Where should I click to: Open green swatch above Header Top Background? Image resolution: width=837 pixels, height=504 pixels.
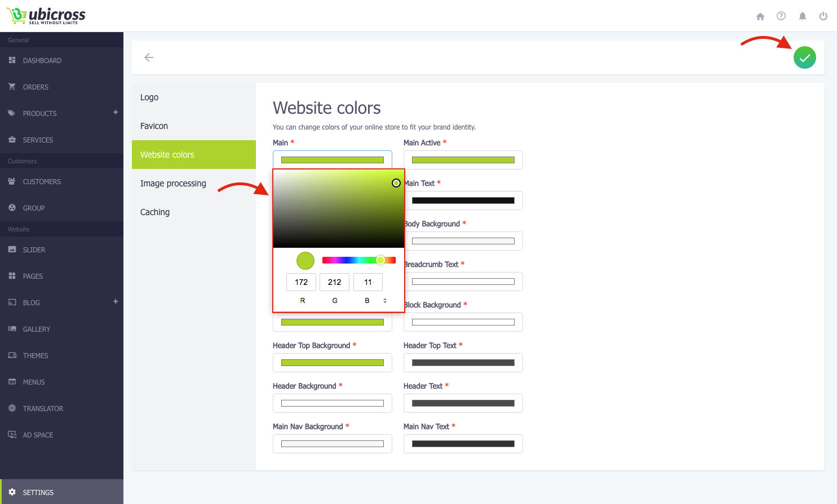tap(333, 322)
